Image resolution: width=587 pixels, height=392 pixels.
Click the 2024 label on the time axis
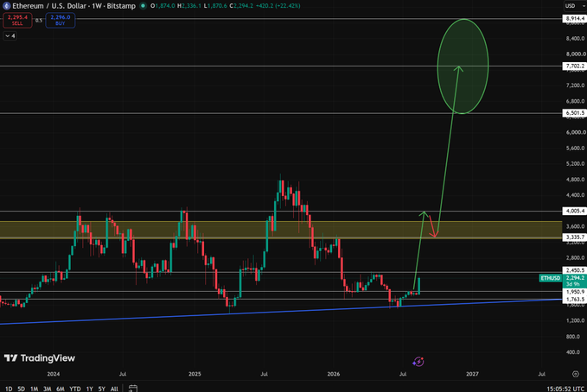tap(53, 374)
